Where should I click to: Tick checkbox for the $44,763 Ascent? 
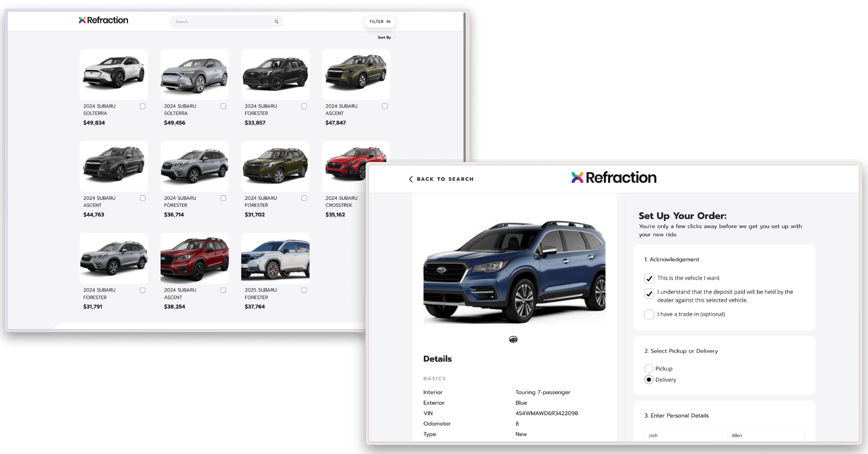point(143,198)
